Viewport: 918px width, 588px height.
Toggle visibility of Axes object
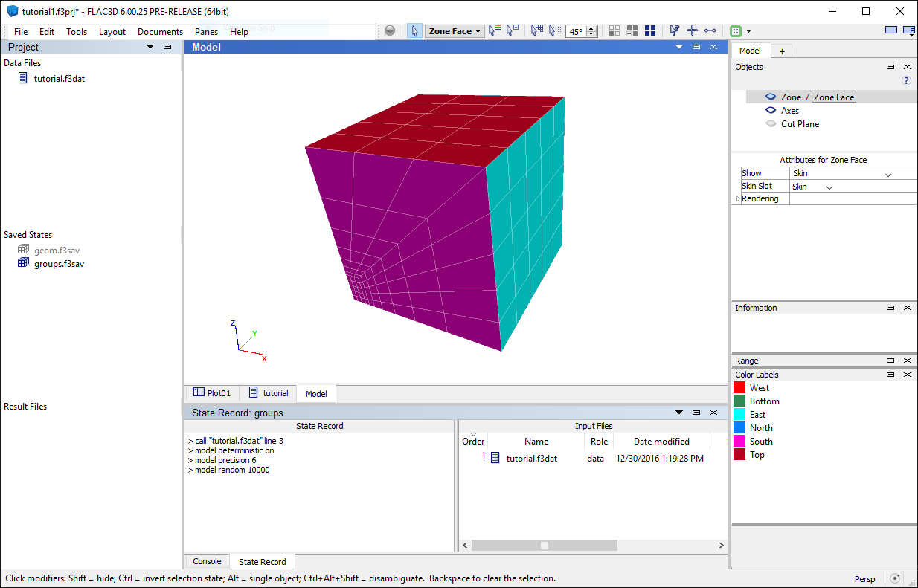click(771, 111)
